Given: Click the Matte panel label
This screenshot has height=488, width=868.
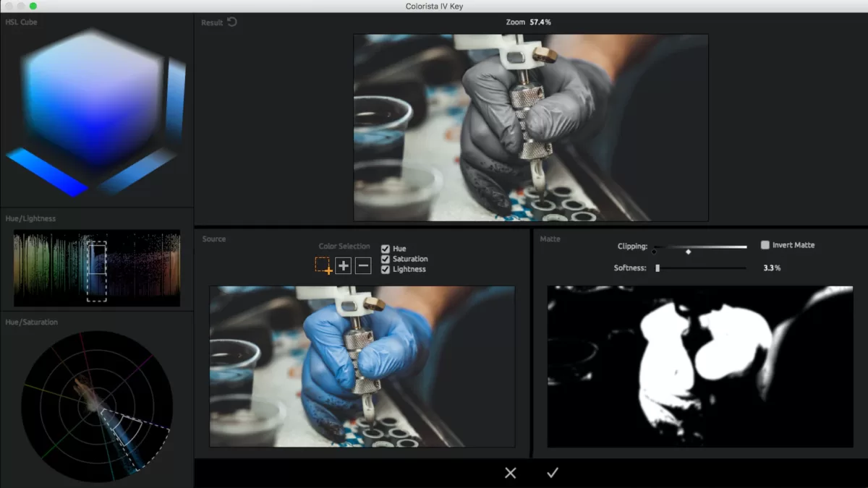Looking at the screenshot, I should pyautogui.click(x=550, y=239).
